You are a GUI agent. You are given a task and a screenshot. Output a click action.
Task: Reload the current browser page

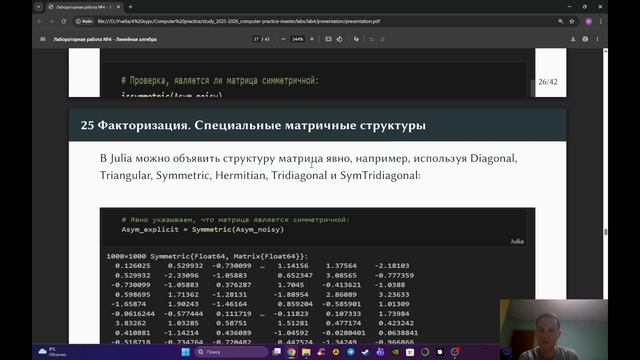click(64, 21)
